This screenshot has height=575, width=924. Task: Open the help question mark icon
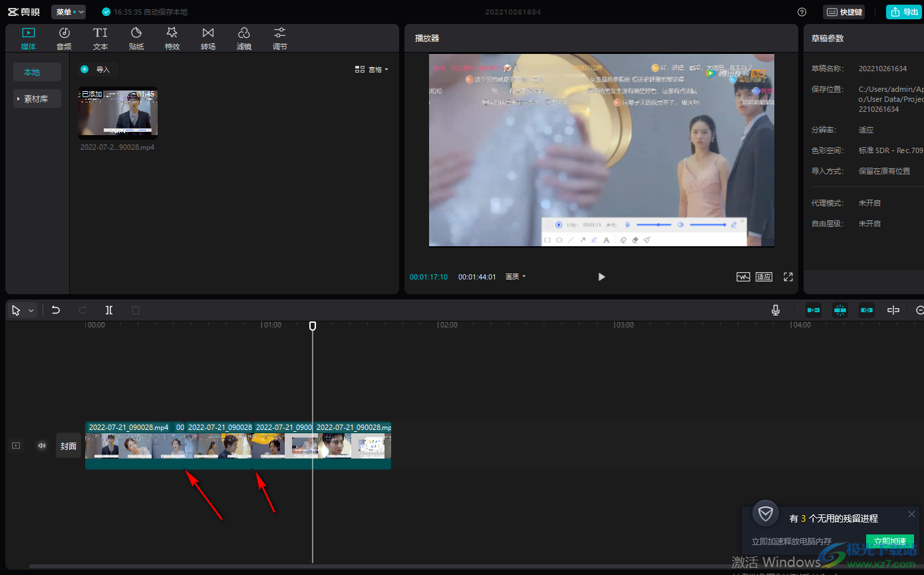pyautogui.click(x=802, y=12)
